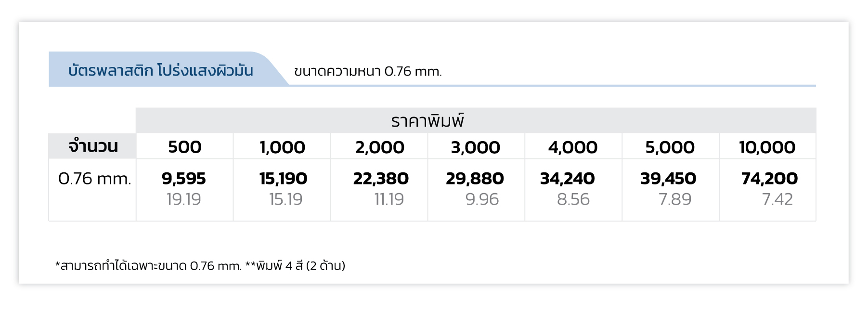Click the 39,450 price cell
This screenshot has width=868, height=313.
671,190
